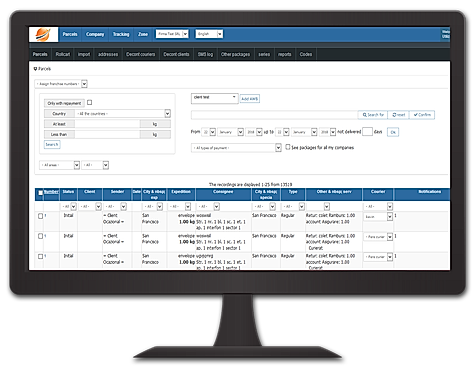This screenshot has height=368, width=475.
Task: Open the Status column filter dropdown
Action: (x=69, y=206)
